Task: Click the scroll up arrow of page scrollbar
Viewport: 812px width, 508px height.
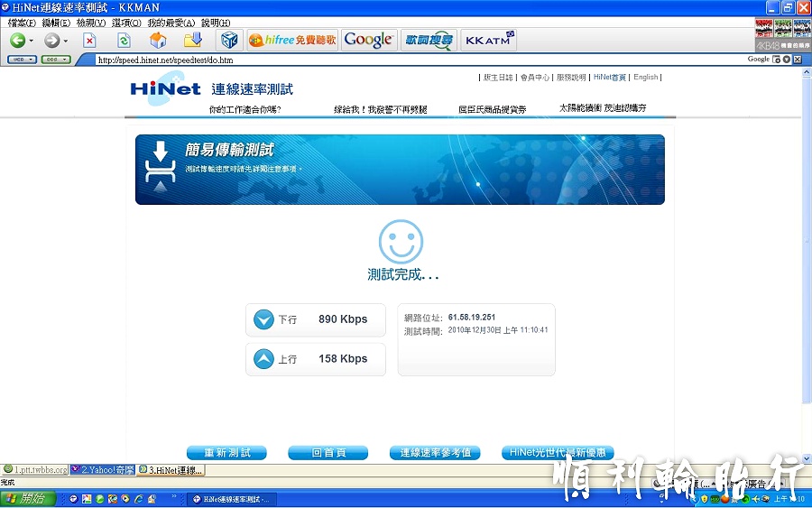Action: pyautogui.click(x=807, y=73)
